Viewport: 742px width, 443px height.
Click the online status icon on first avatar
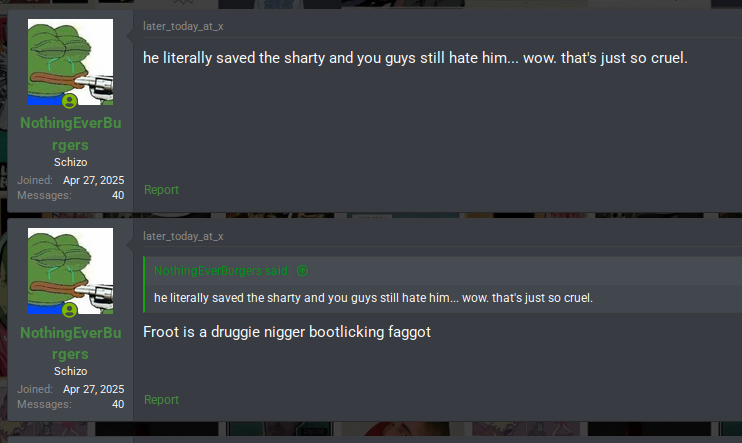70,101
